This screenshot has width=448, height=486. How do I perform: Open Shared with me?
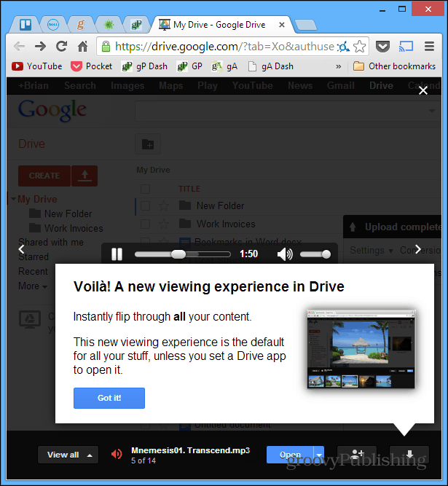(51, 242)
